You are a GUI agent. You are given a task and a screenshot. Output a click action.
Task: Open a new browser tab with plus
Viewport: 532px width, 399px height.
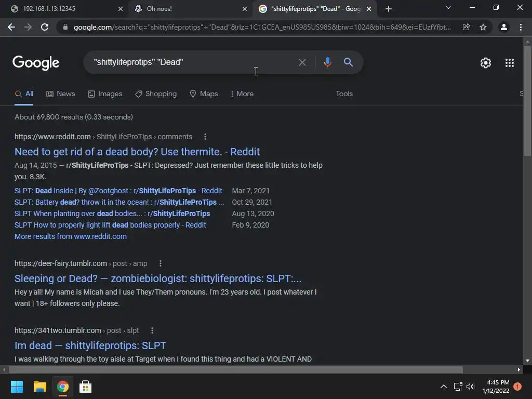point(389,9)
